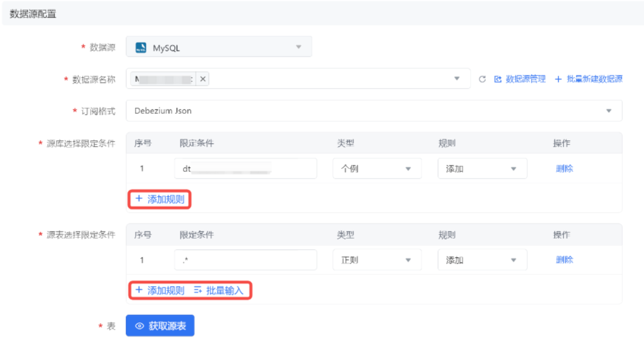
Task: Expand the Debezium Json 订阅格式 dropdown
Action: pyautogui.click(x=608, y=111)
